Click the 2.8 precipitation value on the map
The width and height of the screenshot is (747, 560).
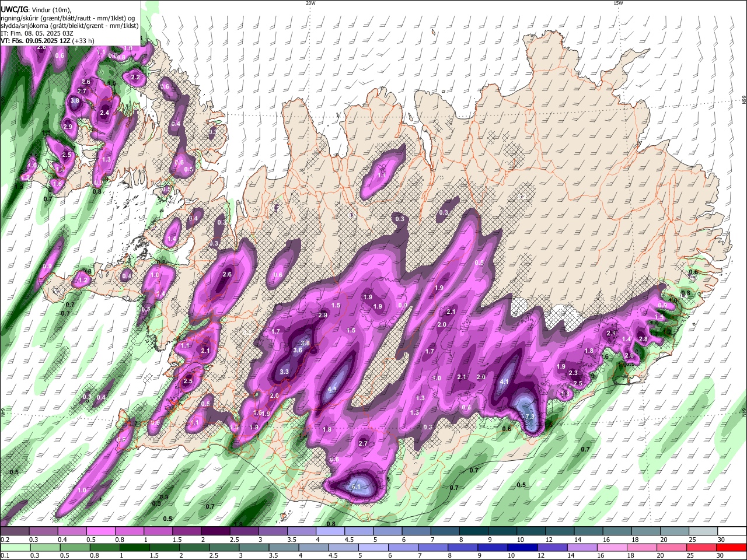(643, 339)
